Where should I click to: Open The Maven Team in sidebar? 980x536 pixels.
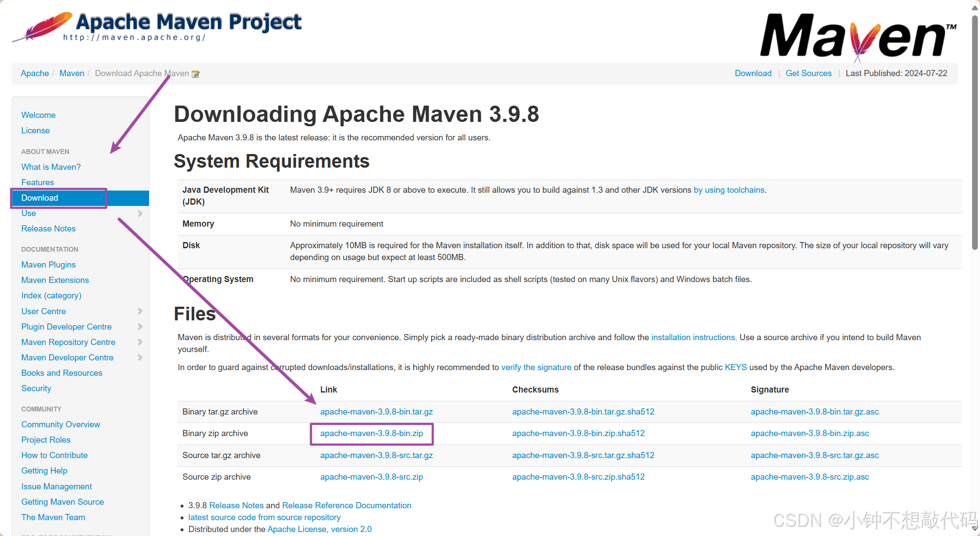(x=53, y=517)
